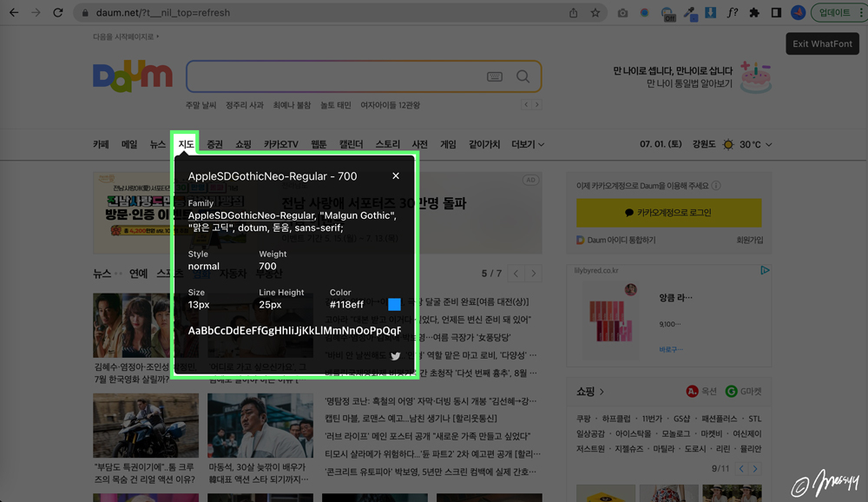Click the birthday cake banner image
This screenshot has height=502, width=868.
tap(755, 76)
